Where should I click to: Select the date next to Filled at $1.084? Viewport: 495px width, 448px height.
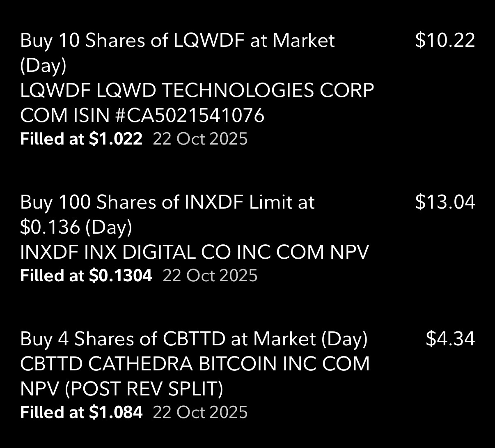coord(200,412)
